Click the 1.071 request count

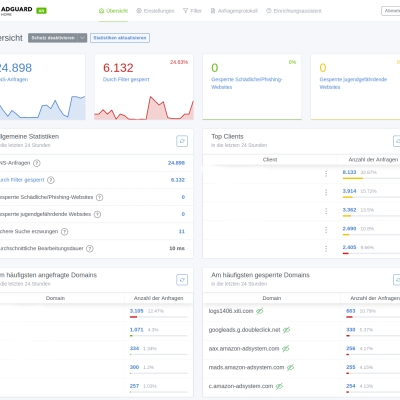[x=136, y=330]
